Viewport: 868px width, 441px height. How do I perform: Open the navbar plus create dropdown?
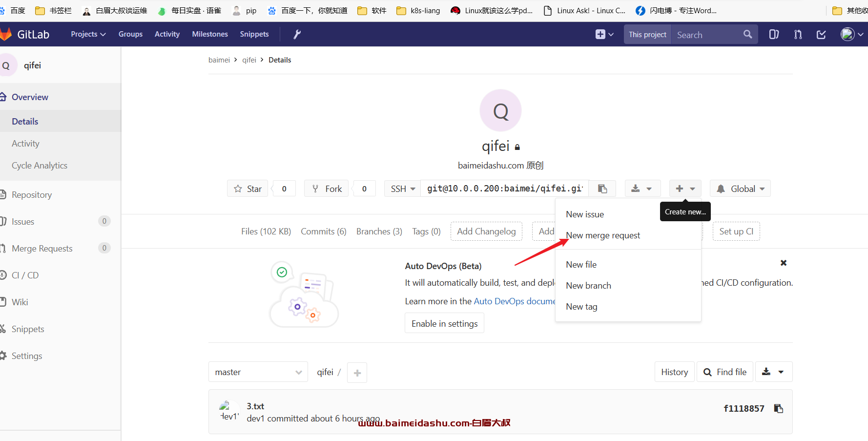(604, 34)
